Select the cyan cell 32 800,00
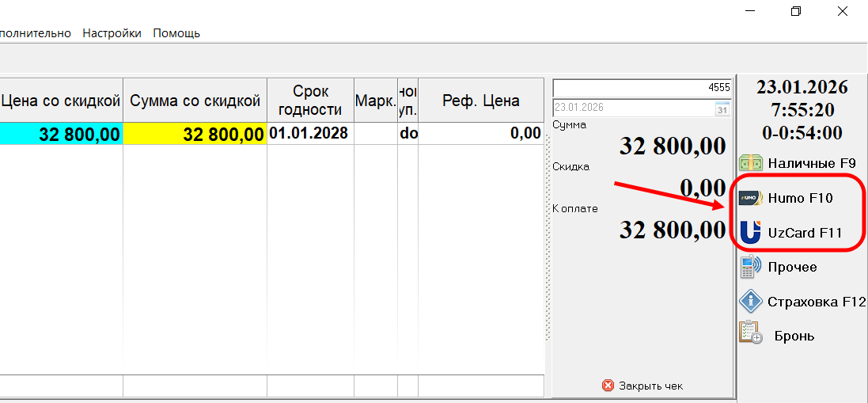 [x=61, y=134]
